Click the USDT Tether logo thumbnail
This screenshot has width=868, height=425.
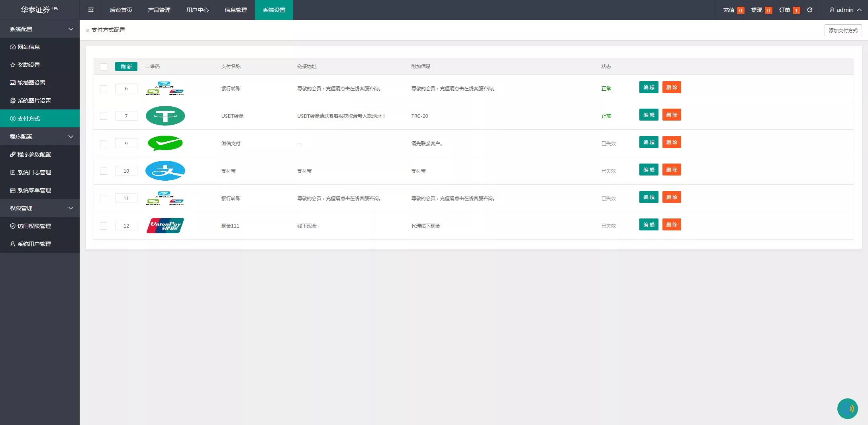coord(165,116)
